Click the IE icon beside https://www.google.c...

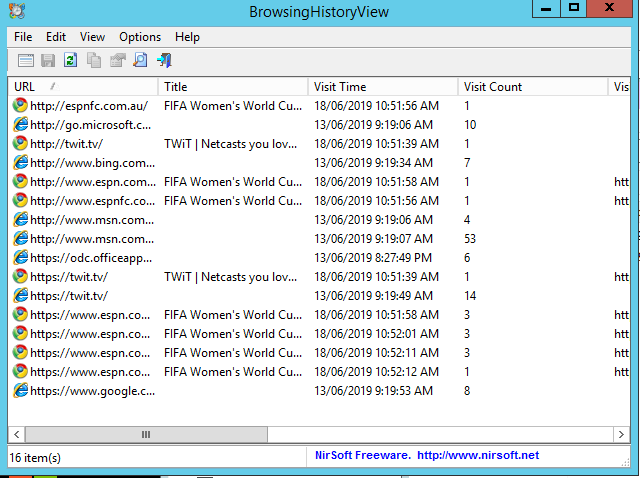[x=20, y=391]
